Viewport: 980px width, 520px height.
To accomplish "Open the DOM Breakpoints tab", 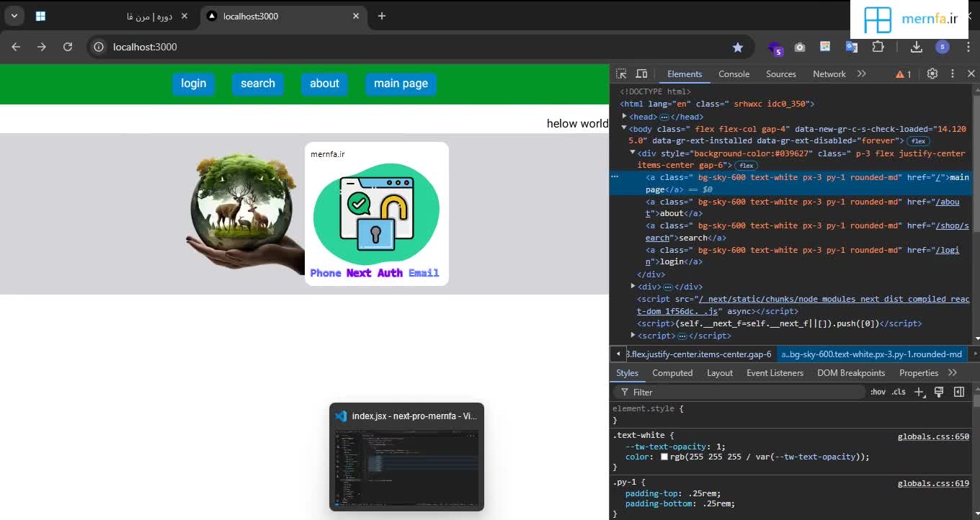I will (x=851, y=373).
